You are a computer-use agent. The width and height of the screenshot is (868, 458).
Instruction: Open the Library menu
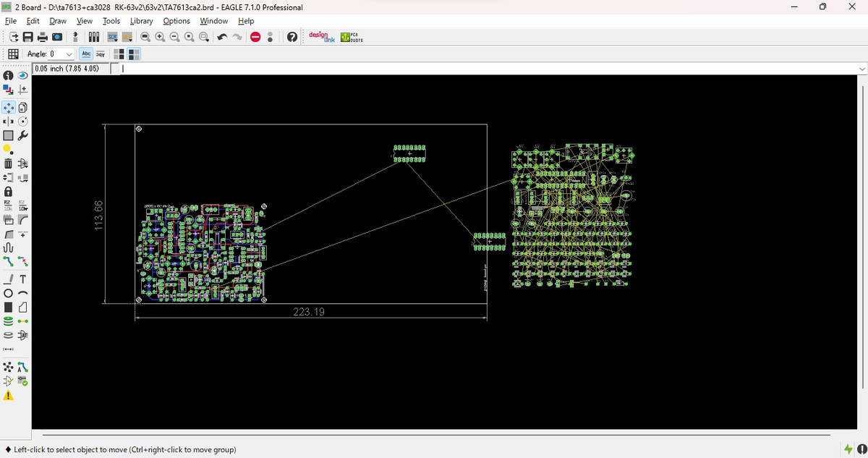pos(141,21)
